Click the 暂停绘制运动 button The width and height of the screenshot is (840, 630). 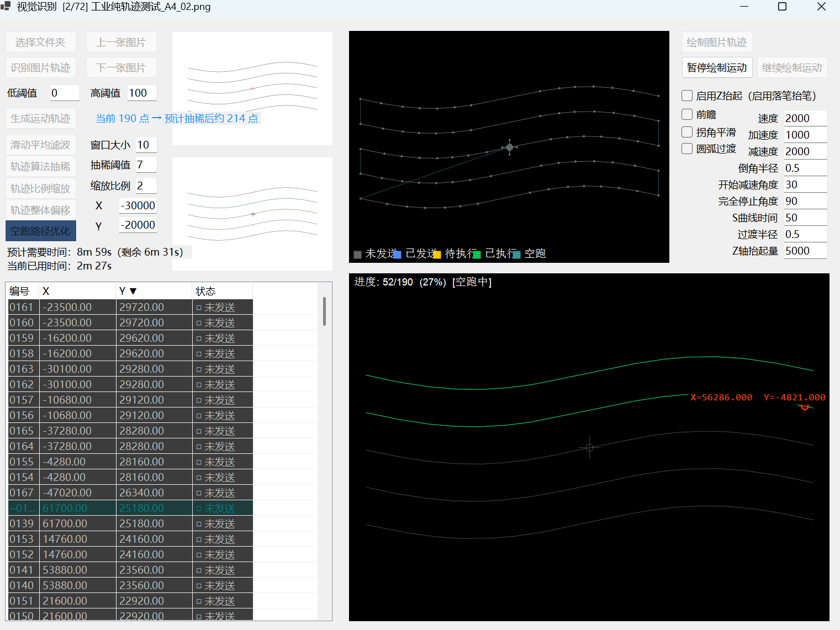tap(717, 67)
